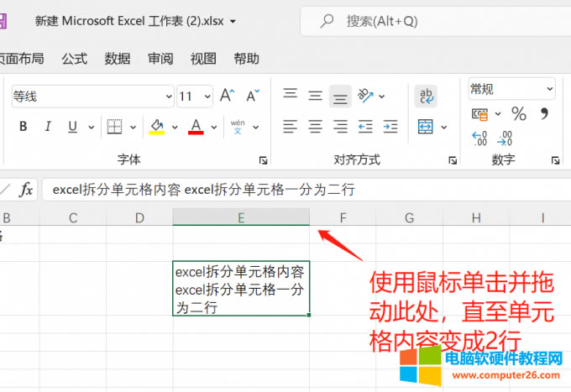Image resolution: width=571 pixels, height=392 pixels.
Task: Open the 字体 group dialog launcher
Action: coord(263,159)
